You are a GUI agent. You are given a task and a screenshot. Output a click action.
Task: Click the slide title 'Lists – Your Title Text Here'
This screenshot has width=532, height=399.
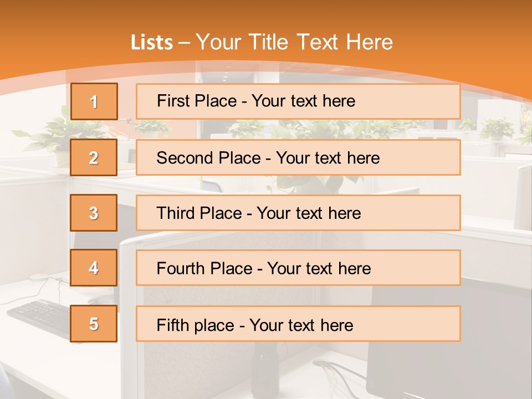tap(262, 42)
